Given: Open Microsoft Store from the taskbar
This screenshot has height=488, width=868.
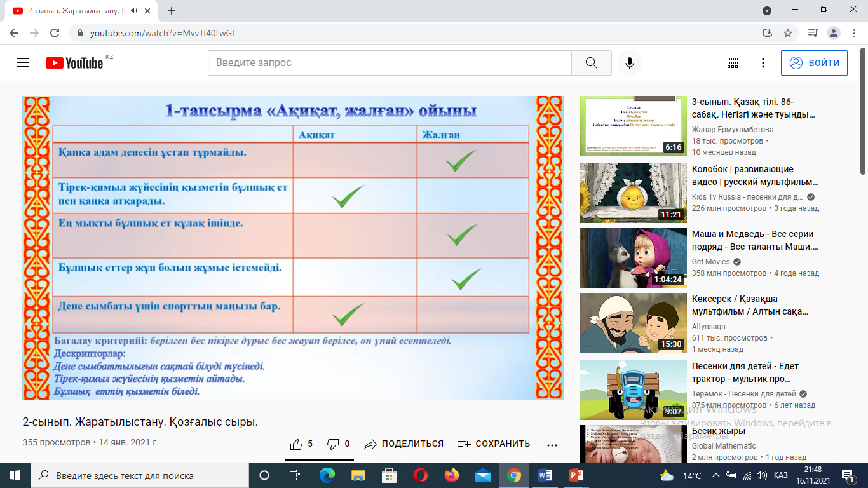Looking at the screenshot, I should point(390,475).
